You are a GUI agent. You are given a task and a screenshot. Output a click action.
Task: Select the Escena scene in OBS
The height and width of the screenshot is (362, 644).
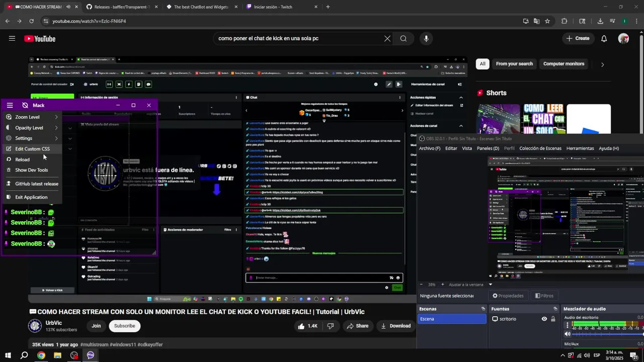452,319
